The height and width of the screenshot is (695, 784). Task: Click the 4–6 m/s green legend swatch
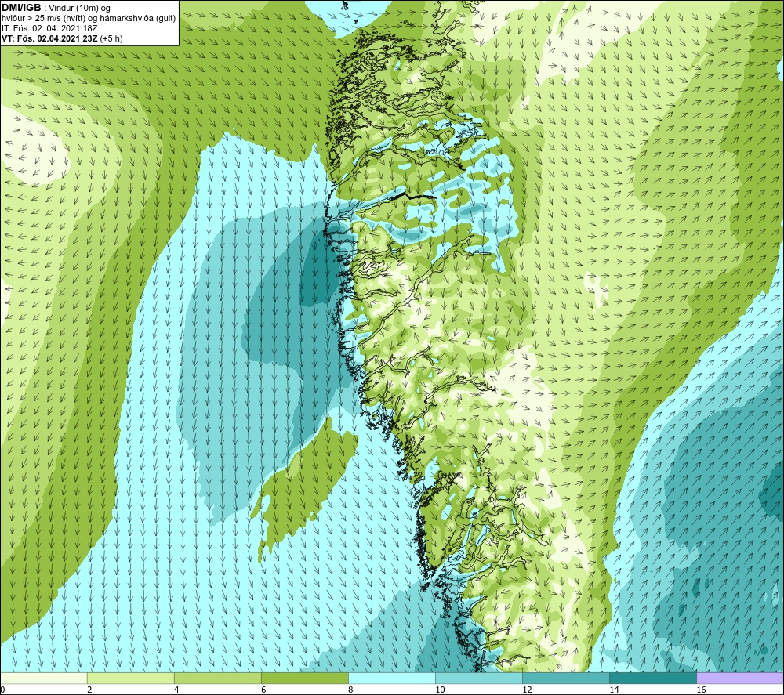[x=217, y=678]
